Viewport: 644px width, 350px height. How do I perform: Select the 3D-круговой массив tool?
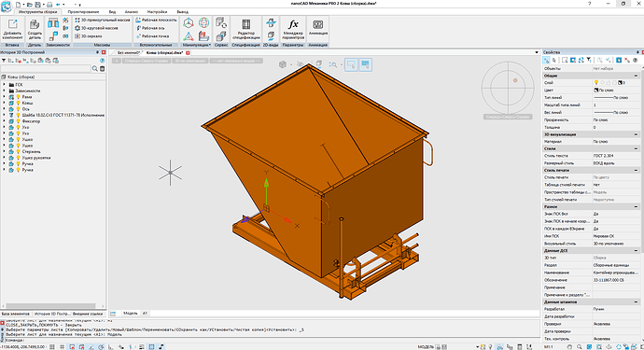(96, 28)
